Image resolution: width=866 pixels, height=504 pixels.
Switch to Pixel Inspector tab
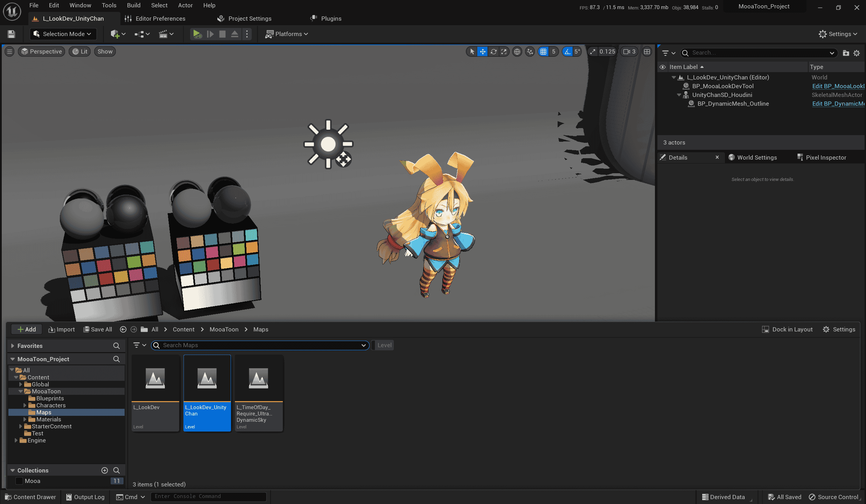click(x=822, y=157)
